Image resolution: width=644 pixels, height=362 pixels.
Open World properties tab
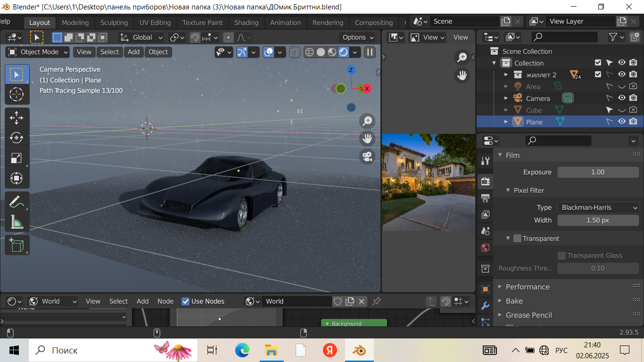[x=485, y=247]
